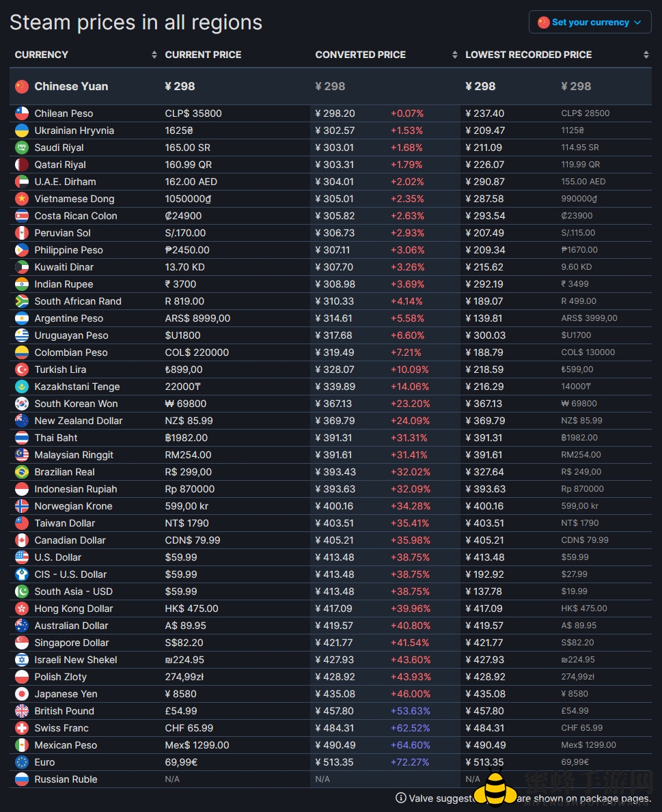Image resolution: width=662 pixels, height=812 pixels.
Task: Click the Chilean Peso flag icon
Action: tap(22, 113)
